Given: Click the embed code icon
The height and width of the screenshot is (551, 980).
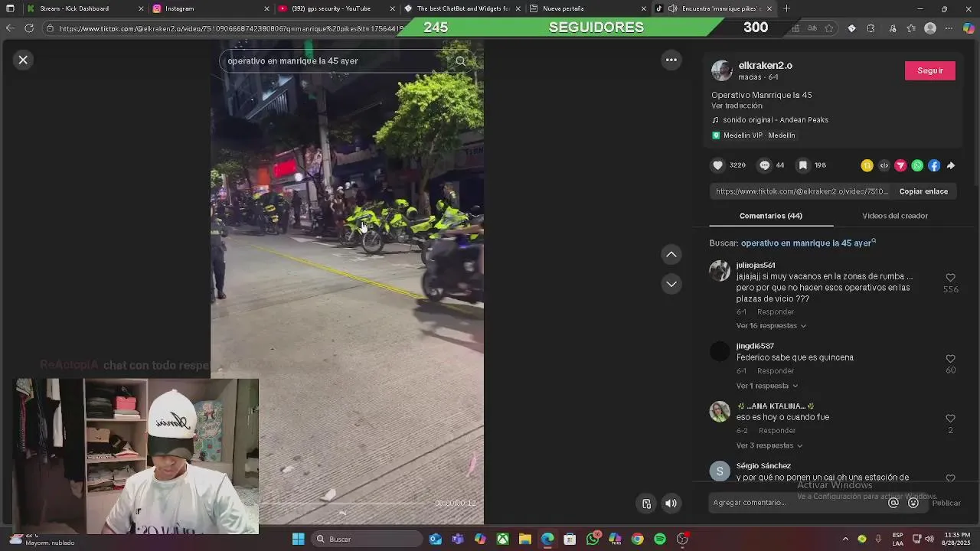Looking at the screenshot, I should [x=884, y=165].
